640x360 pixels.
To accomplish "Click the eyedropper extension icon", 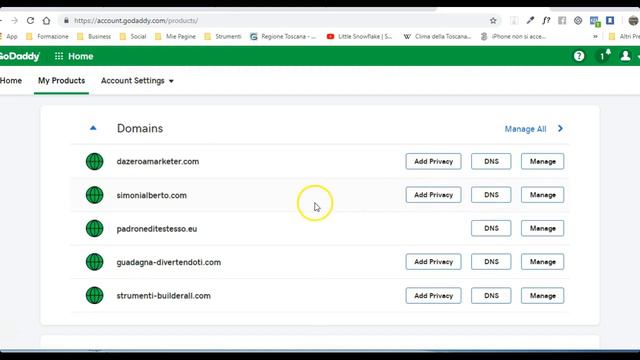I will 530,20.
